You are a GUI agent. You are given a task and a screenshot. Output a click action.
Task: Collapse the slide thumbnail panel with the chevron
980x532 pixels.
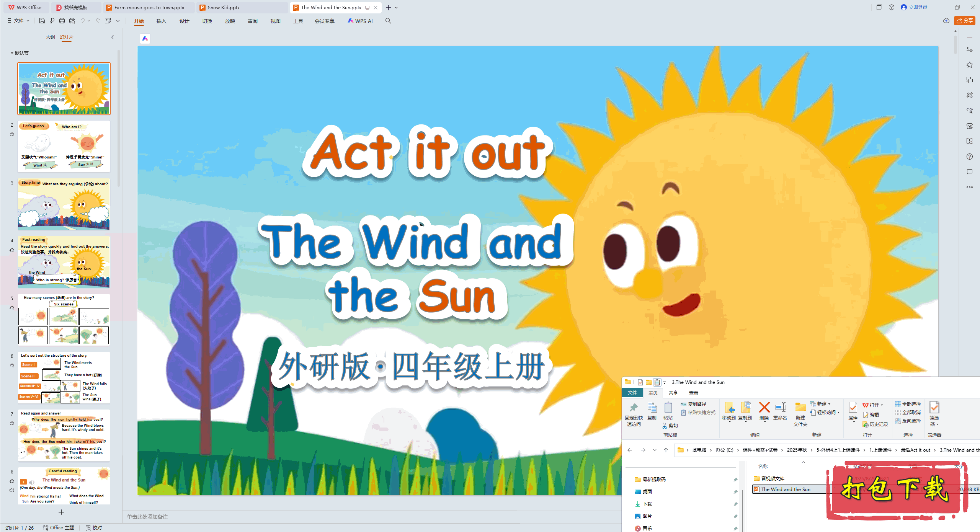click(113, 37)
